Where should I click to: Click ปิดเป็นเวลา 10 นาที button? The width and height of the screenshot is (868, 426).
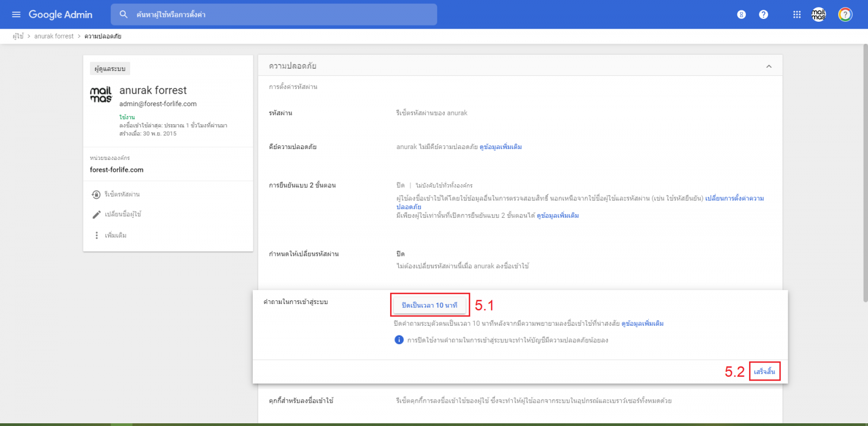tap(430, 305)
